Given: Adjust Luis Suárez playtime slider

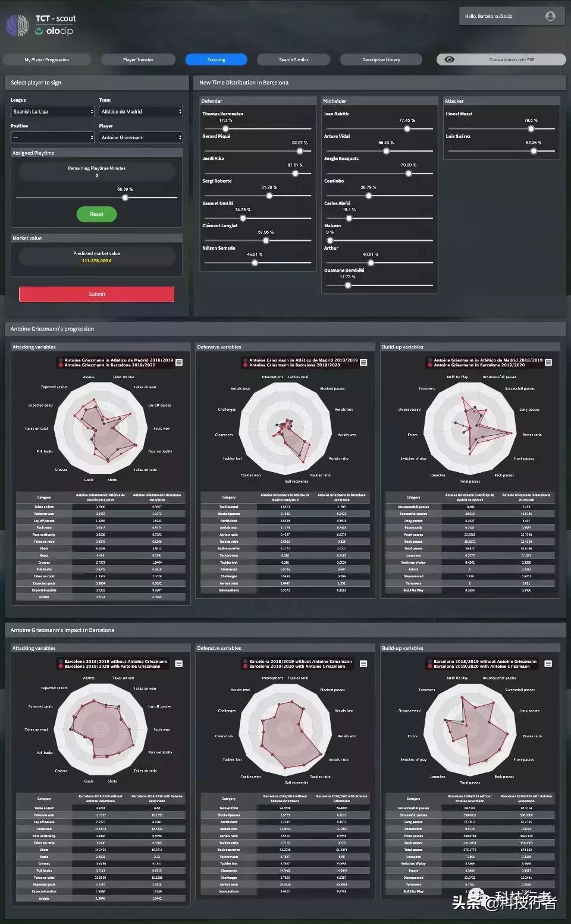Looking at the screenshot, I should [x=534, y=151].
